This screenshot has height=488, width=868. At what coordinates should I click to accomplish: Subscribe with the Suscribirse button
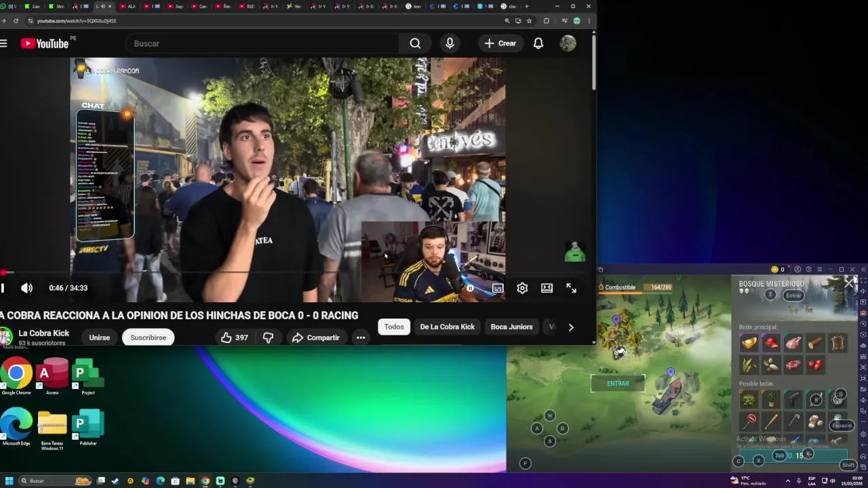click(148, 338)
